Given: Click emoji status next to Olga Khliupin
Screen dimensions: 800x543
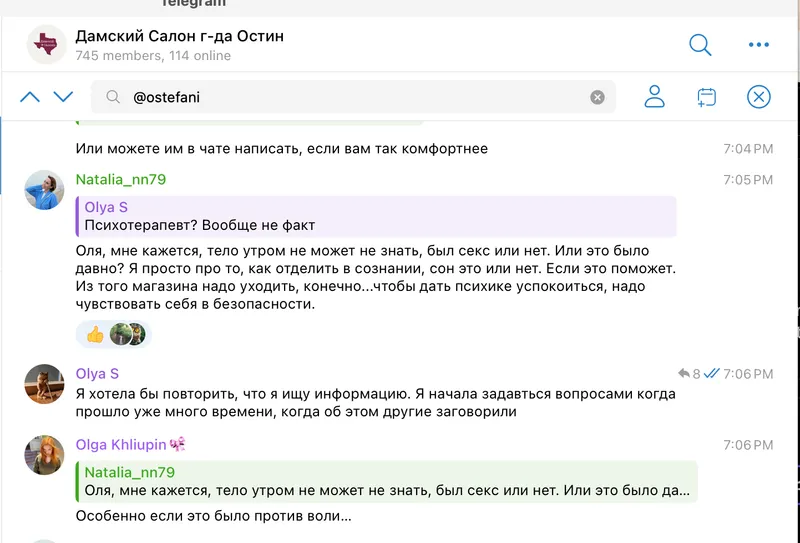Looking at the screenshot, I should [178, 445].
